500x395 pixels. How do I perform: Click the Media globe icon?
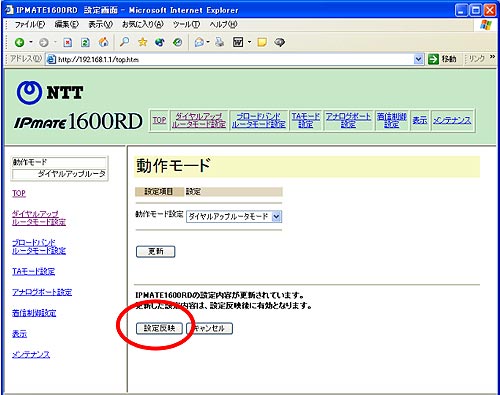(160, 42)
